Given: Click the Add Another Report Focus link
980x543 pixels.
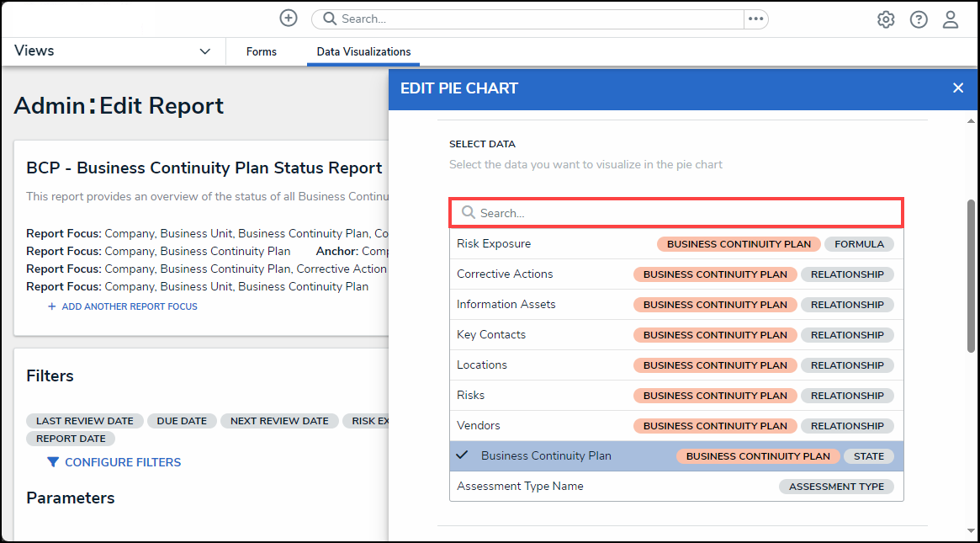Looking at the screenshot, I should (x=130, y=306).
